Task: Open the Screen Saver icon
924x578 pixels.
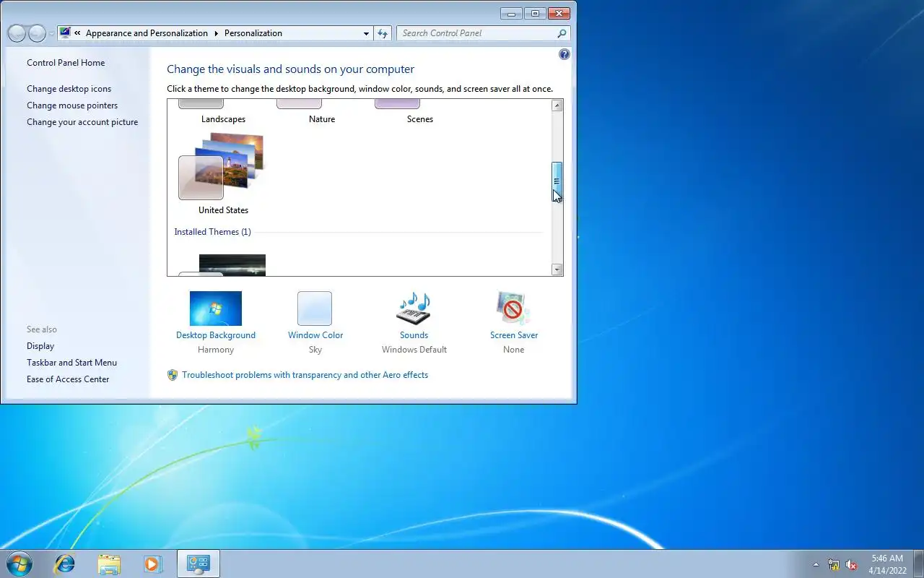Action: 513,309
